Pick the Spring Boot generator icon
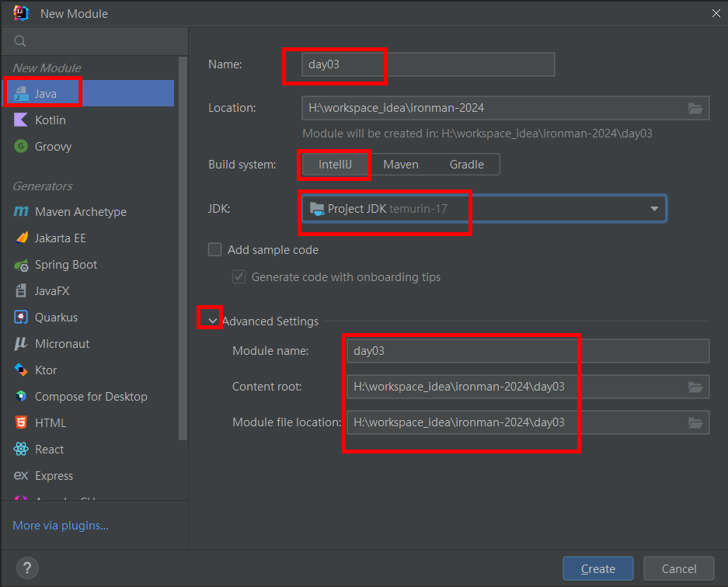The image size is (728, 587). [21, 265]
